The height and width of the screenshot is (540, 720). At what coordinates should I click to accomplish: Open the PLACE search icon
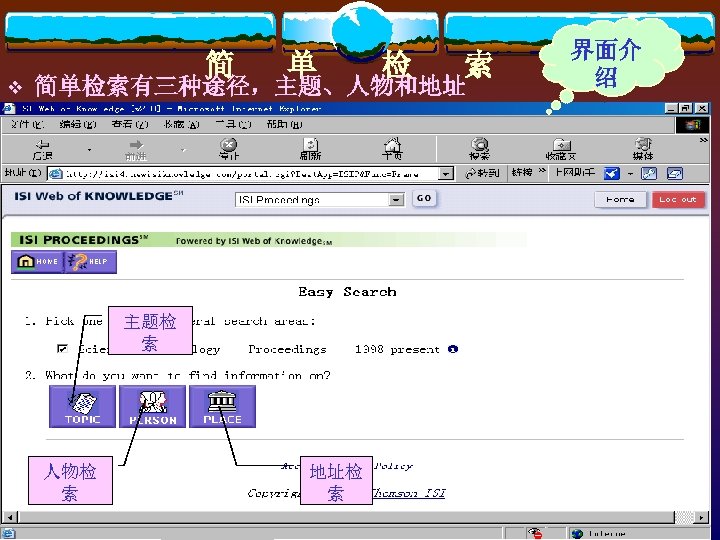(223, 407)
